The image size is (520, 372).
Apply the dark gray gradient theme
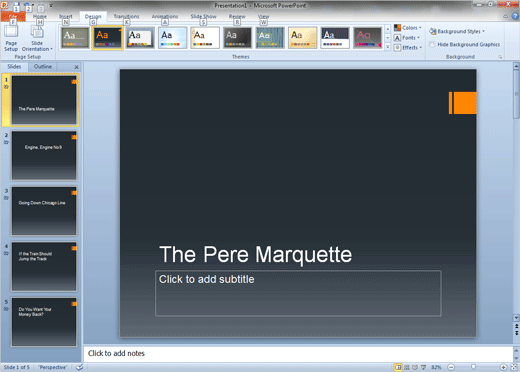pos(237,38)
